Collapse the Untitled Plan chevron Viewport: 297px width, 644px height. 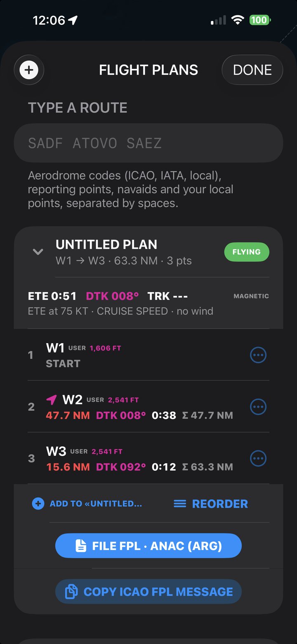pos(38,252)
